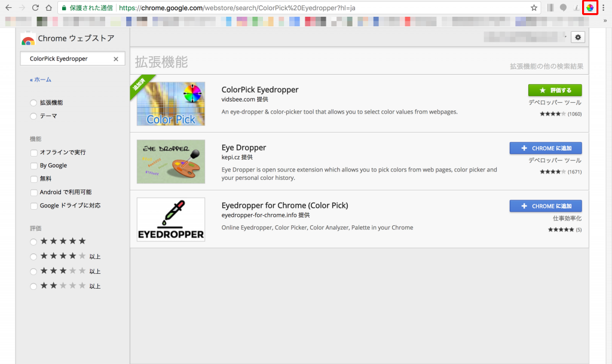Image resolution: width=612 pixels, height=364 pixels.
Task: Reload the current page
Action: point(35,8)
